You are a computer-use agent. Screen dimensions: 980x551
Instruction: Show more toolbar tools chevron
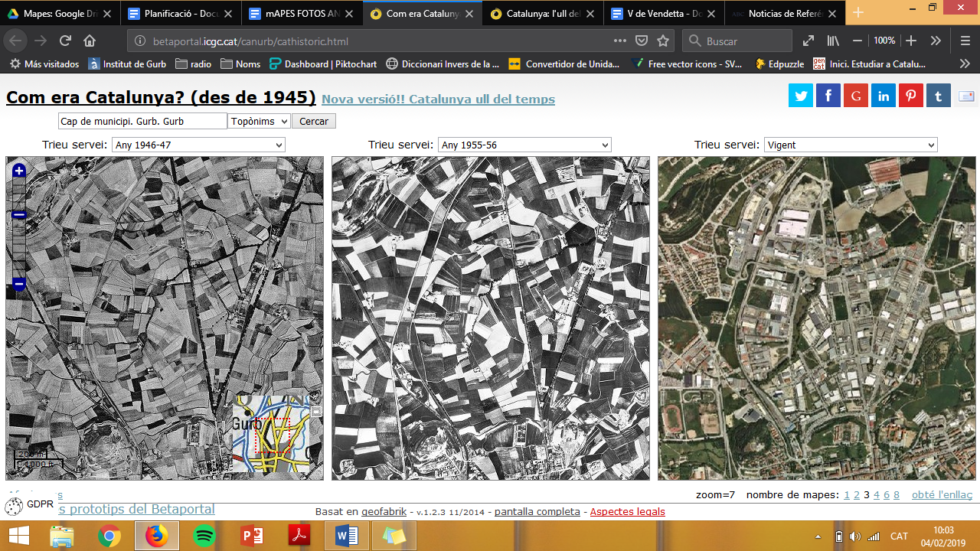(x=936, y=41)
